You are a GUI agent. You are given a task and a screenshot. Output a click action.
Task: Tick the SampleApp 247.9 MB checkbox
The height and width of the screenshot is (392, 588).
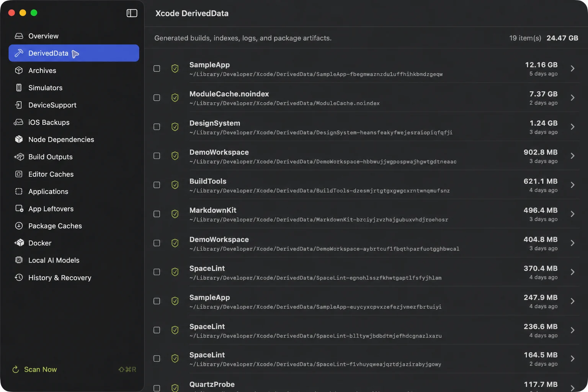157,301
